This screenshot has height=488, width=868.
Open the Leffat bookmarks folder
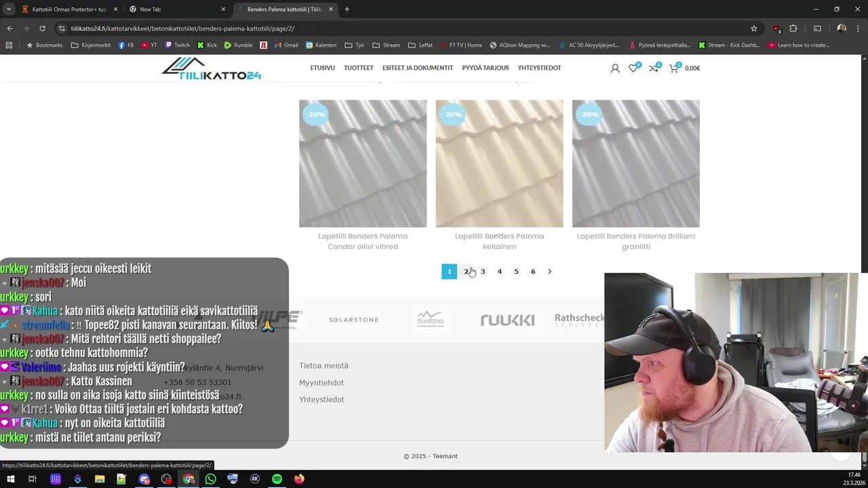coord(420,45)
